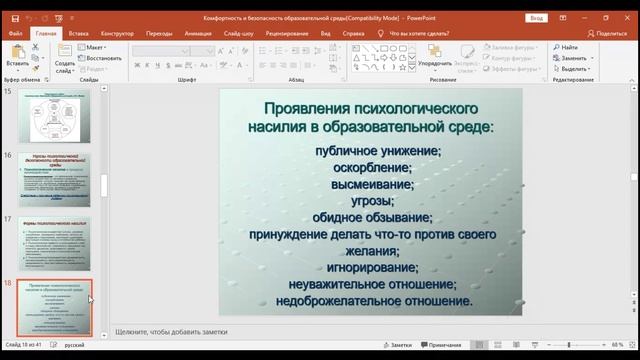The image size is (640, 360).
Task: Click the Вход sign-in button
Action: pyautogui.click(x=536, y=18)
